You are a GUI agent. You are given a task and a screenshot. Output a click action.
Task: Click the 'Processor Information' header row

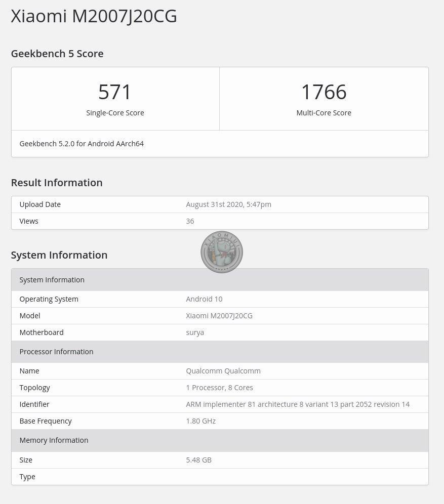pos(220,352)
